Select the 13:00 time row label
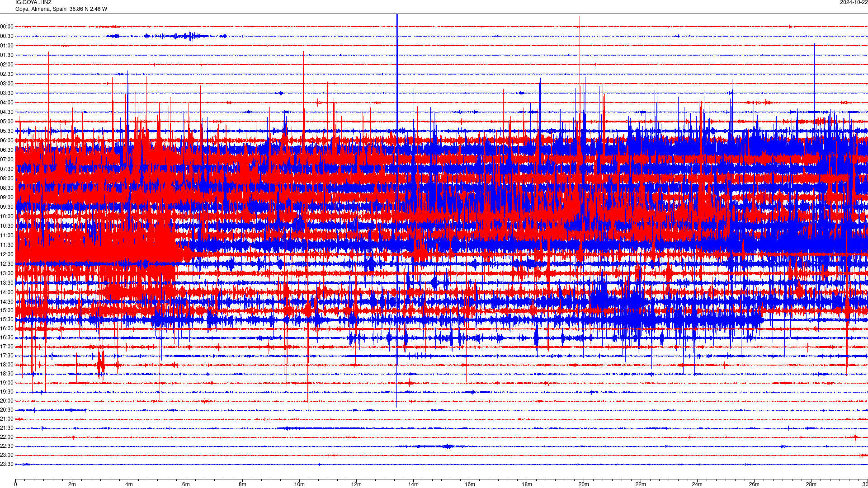Viewport: 868px width, 488px height. (7, 273)
